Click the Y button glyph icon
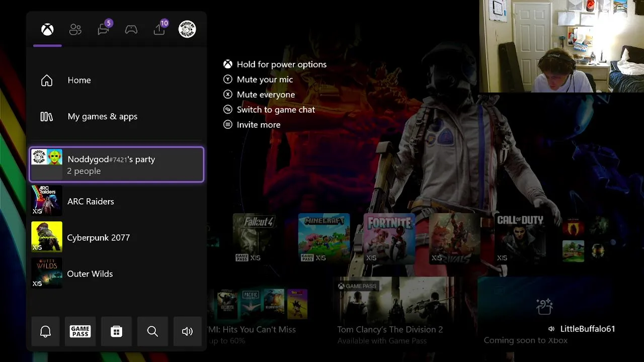The width and height of the screenshot is (644, 362). [x=228, y=79]
